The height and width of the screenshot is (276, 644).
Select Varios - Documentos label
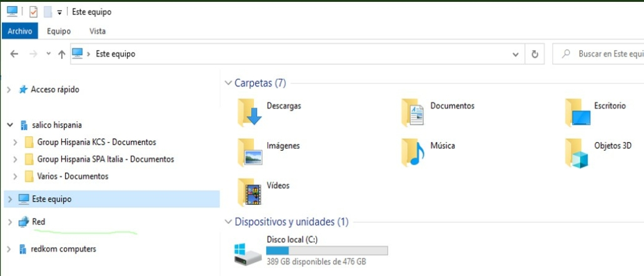point(73,176)
